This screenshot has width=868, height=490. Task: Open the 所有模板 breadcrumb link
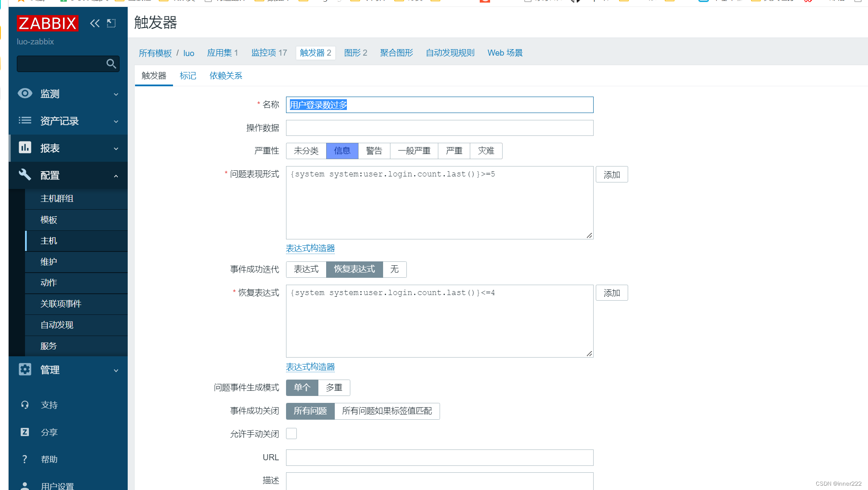coord(155,53)
